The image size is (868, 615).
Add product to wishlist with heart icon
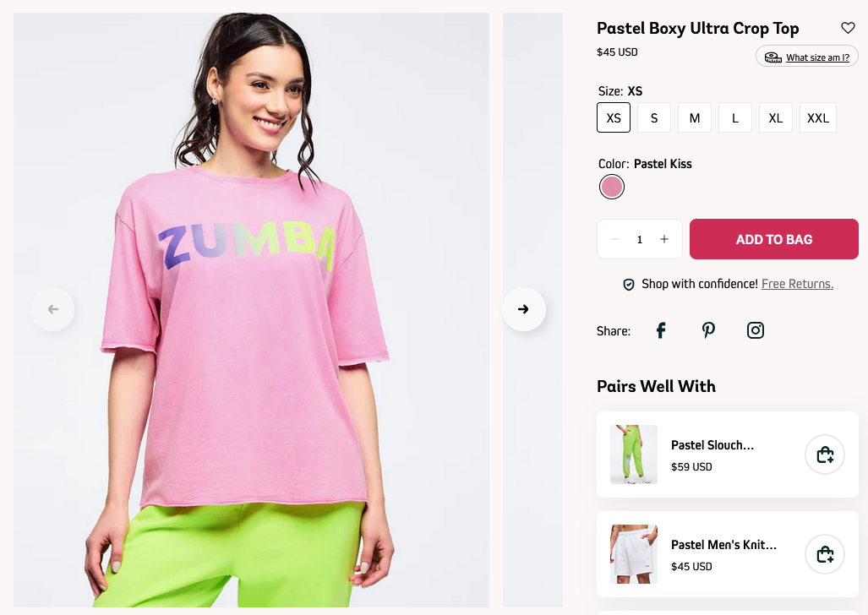coord(848,28)
